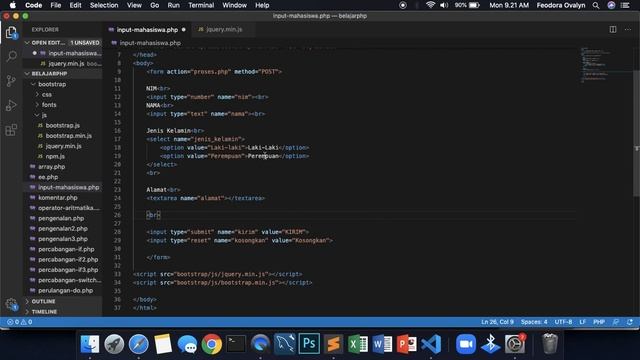The height and width of the screenshot is (360, 640).
Task: Click the LF end-of-line setting
Action: 582,322
